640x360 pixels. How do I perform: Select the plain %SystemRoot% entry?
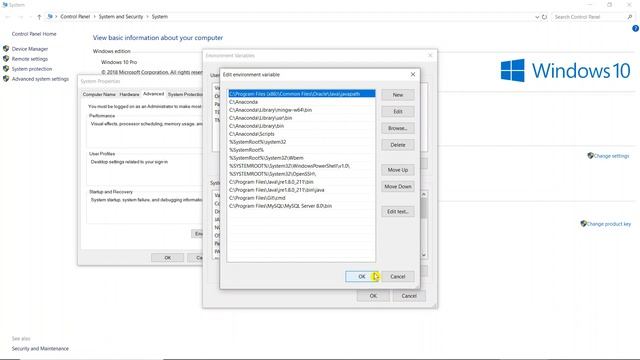pos(302,150)
